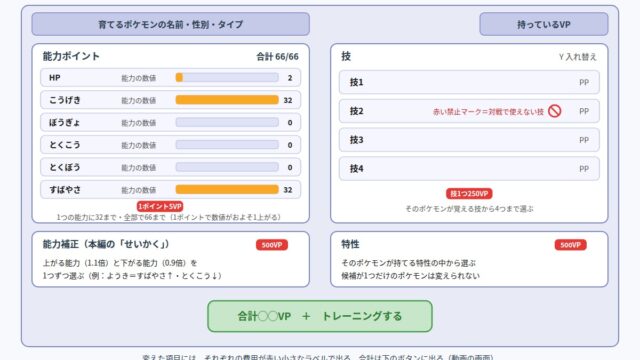This screenshot has height=360, width=640.
Task: Click the PP label in 技3 row
Action: (584, 140)
